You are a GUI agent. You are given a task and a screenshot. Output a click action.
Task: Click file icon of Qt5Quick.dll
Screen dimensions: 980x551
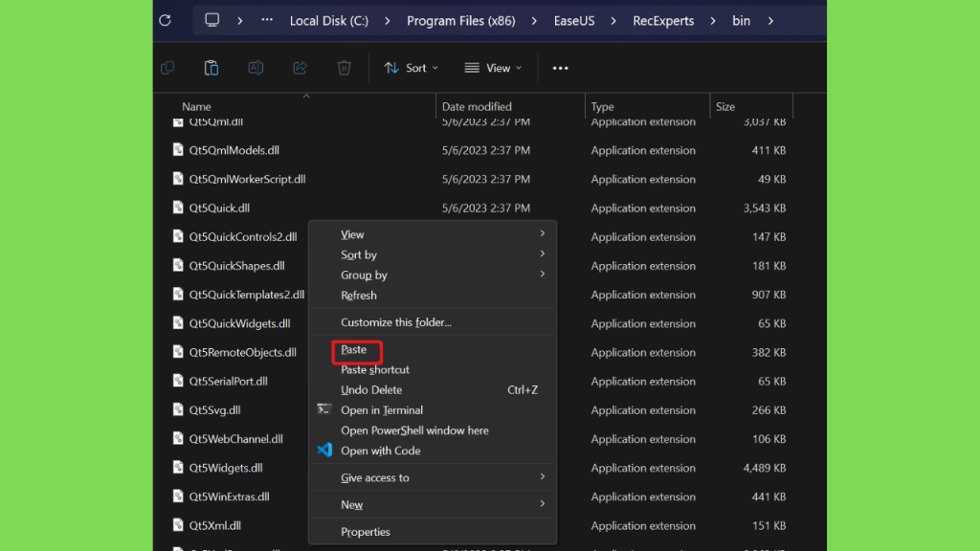pyautogui.click(x=178, y=208)
